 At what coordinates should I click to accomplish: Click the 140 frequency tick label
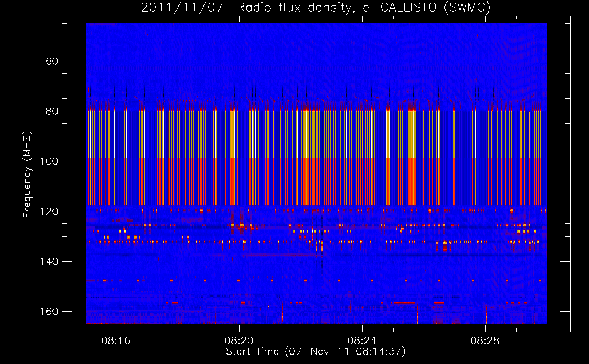[x=49, y=262]
